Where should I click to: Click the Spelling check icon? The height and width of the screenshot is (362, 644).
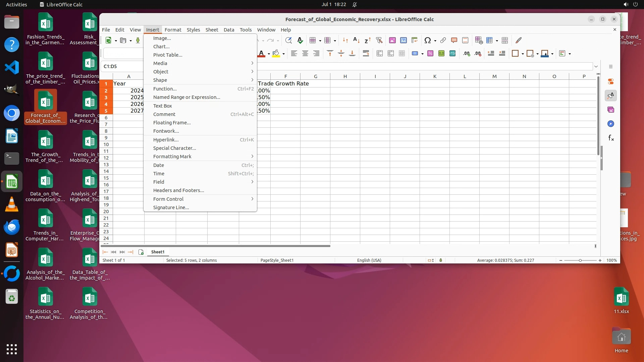click(x=300, y=41)
